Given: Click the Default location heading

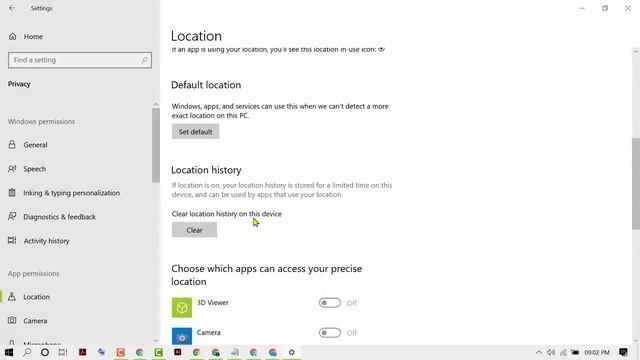Looking at the screenshot, I should pos(206,85).
